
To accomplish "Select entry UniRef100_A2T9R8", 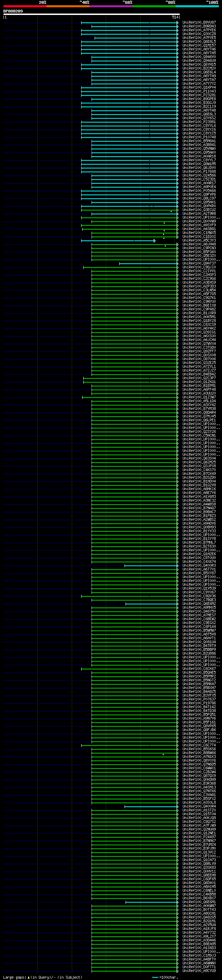I will (199, 214).
